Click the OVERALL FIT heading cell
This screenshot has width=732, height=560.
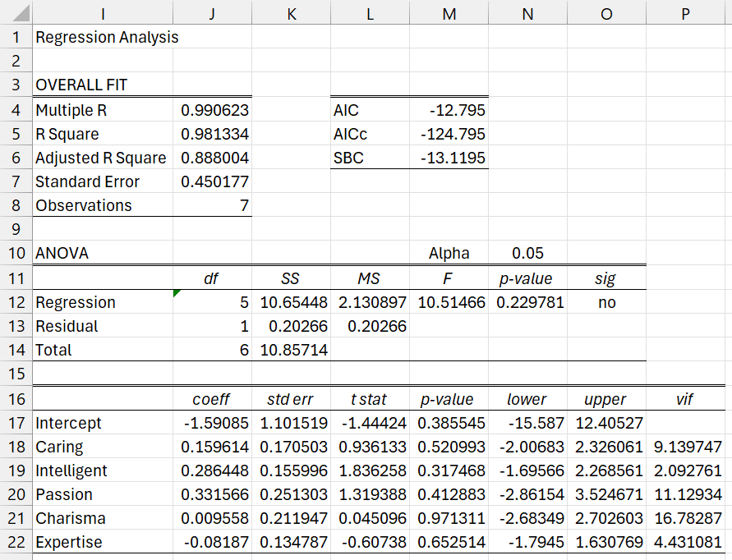pyautogui.click(x=103, y=85)
